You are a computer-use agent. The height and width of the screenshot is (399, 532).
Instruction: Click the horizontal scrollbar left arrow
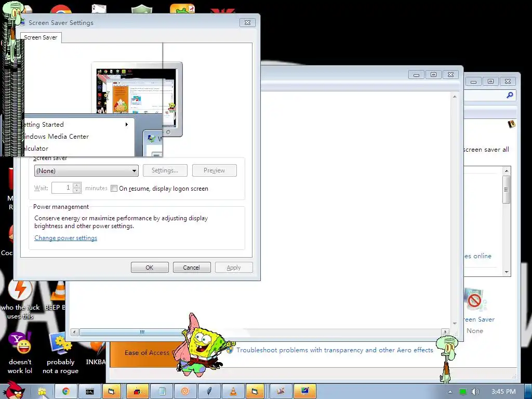(x=75, y=332)
